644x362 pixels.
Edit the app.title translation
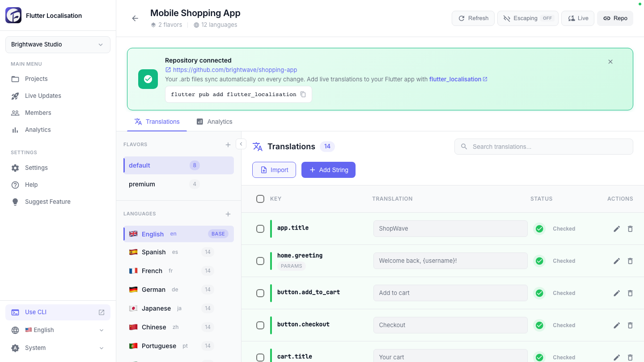pos(617,229)
